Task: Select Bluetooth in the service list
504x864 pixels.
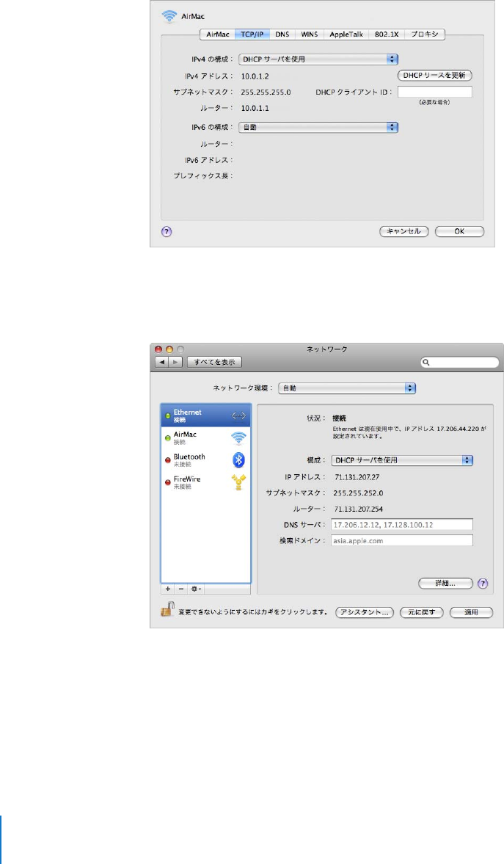Action: point(205,460)
